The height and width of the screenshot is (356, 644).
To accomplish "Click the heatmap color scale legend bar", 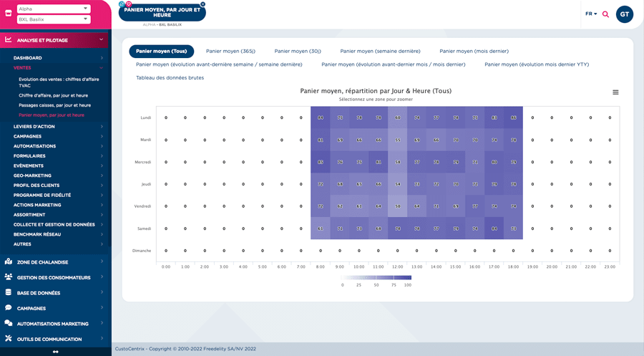I will 376,277.
